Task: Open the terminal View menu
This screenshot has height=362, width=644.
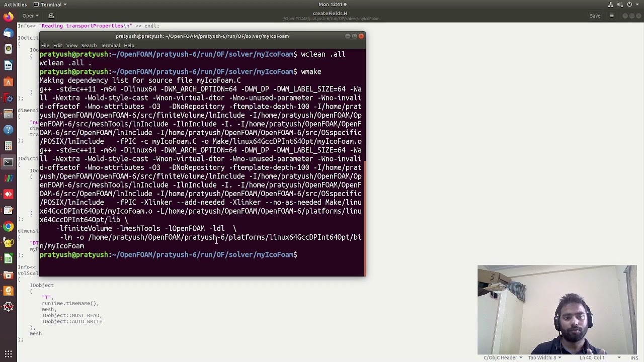Action: (x=72, y=45)
